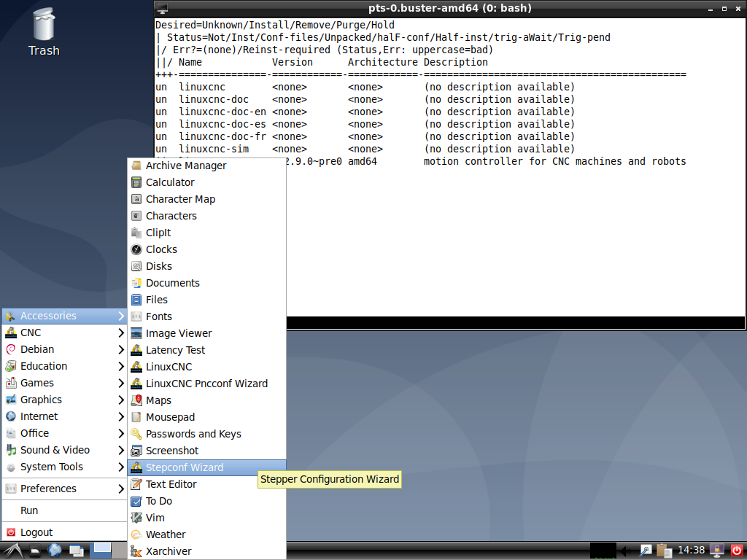Open Archive Manager from Accessories menu
The width and height of the screenshot is (747, 560).
pyautogui.click(x=206, y=166)
